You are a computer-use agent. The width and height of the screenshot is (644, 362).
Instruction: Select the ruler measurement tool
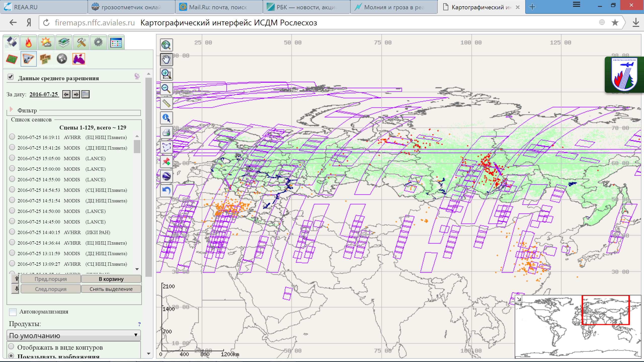pos(166,103)
